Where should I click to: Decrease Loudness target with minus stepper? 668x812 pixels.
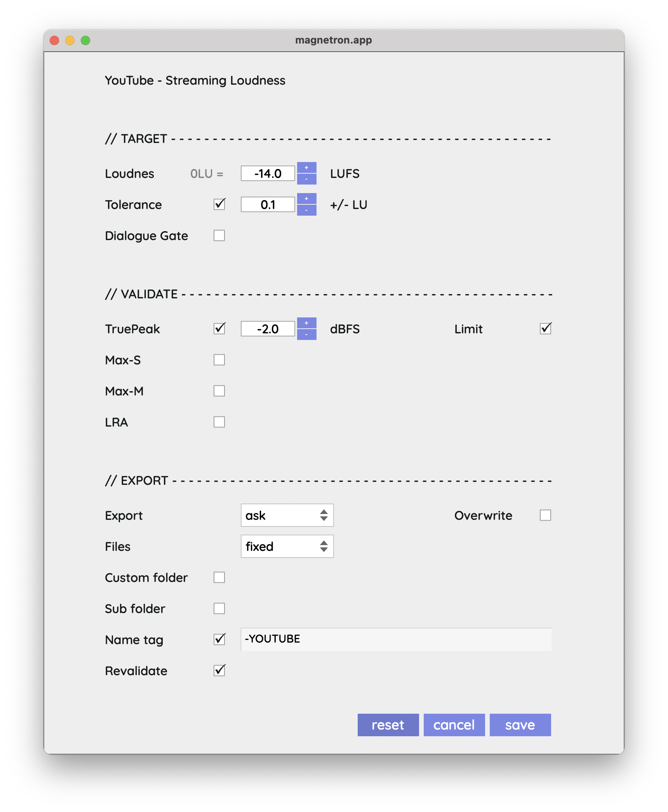click(x=306, y=179)
